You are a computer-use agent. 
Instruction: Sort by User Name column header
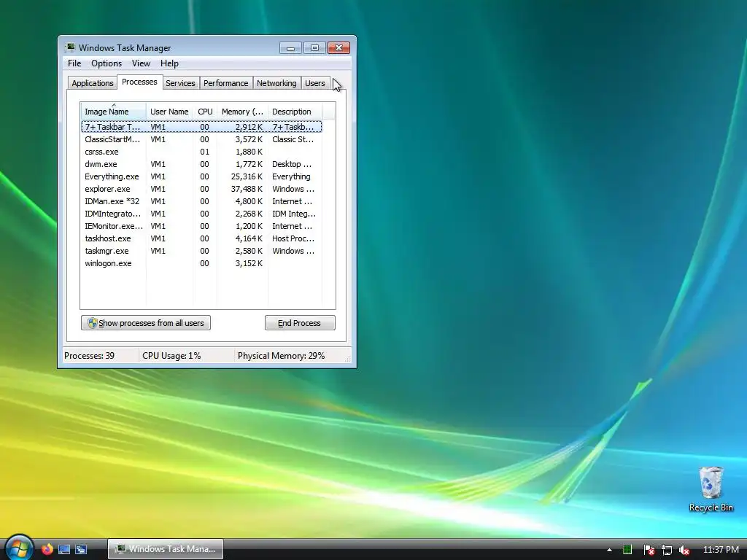tap(169, 112)
